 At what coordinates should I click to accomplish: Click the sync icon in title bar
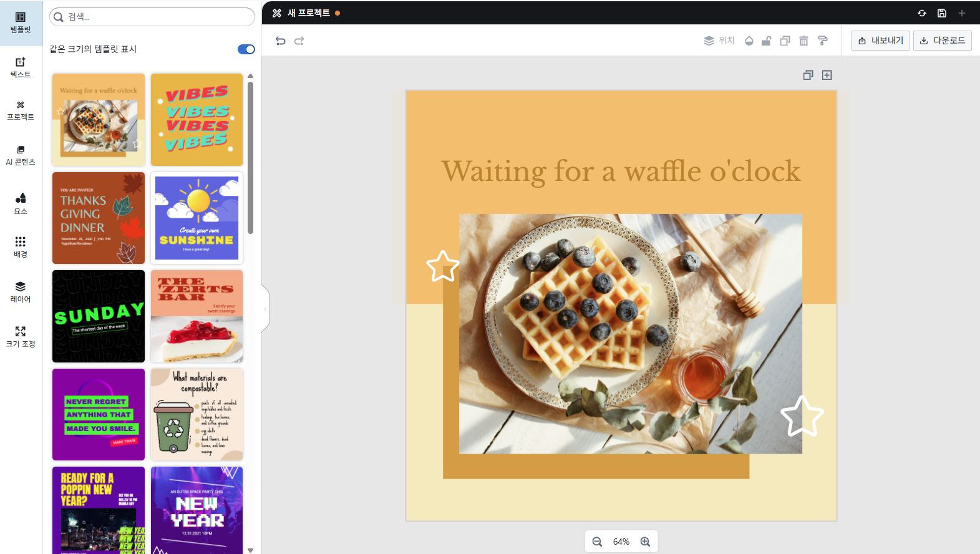[x=922, y=13]
